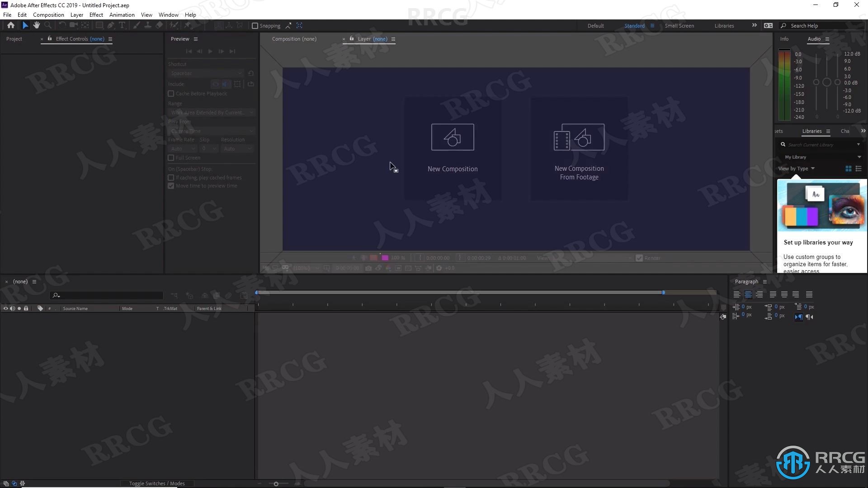Image resolution: width=868 pixels, height=488 pixels.
Task: Click the audio speaker column header in timeline
Action: [12, 309]
